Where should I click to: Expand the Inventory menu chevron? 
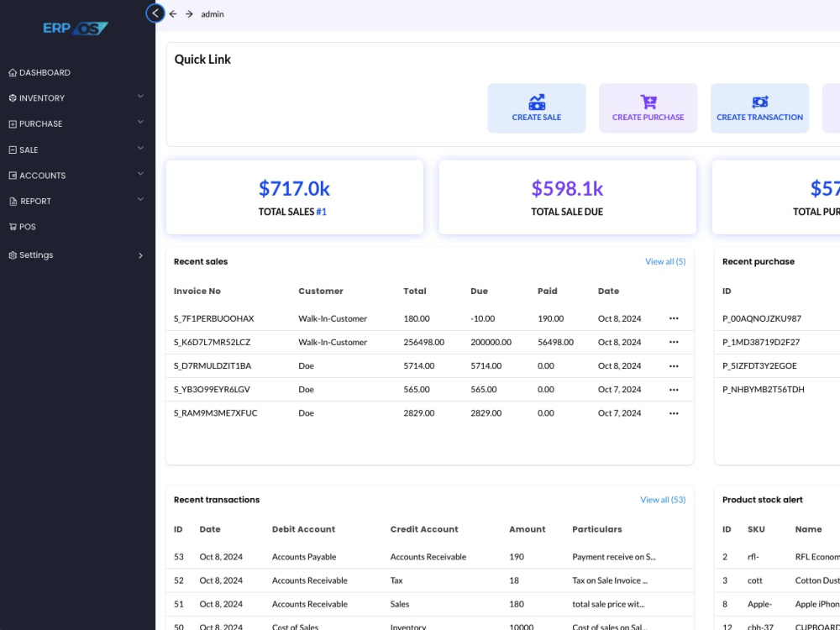[x=140, y=97]
